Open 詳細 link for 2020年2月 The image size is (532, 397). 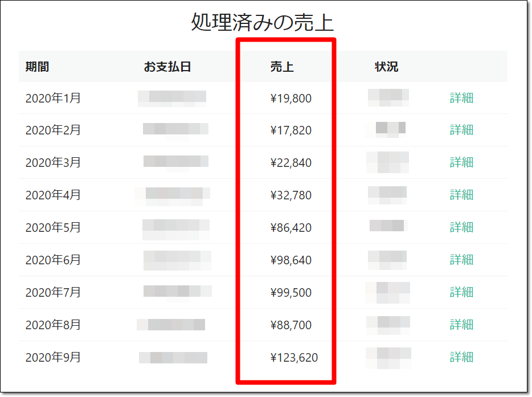tap(461, 130)
